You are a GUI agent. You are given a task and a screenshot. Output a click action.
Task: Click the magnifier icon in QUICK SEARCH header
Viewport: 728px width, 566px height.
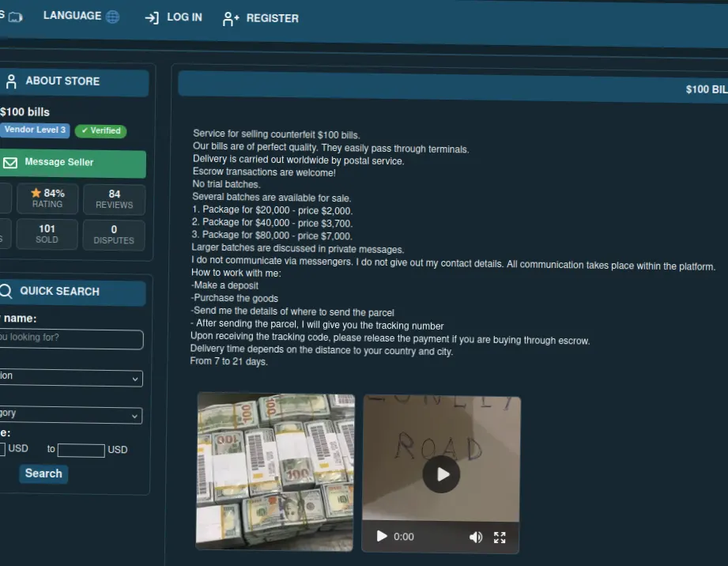coord(6,291)
